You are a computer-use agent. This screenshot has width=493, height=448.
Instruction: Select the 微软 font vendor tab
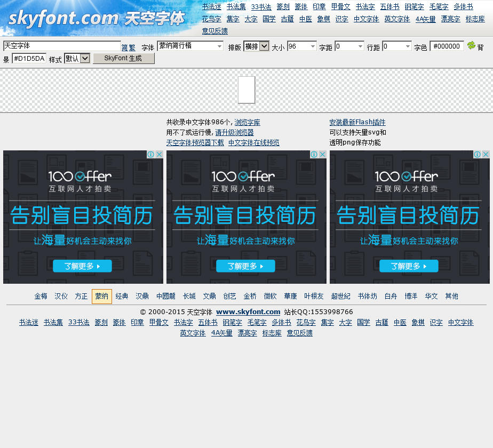tap(270, 296)
